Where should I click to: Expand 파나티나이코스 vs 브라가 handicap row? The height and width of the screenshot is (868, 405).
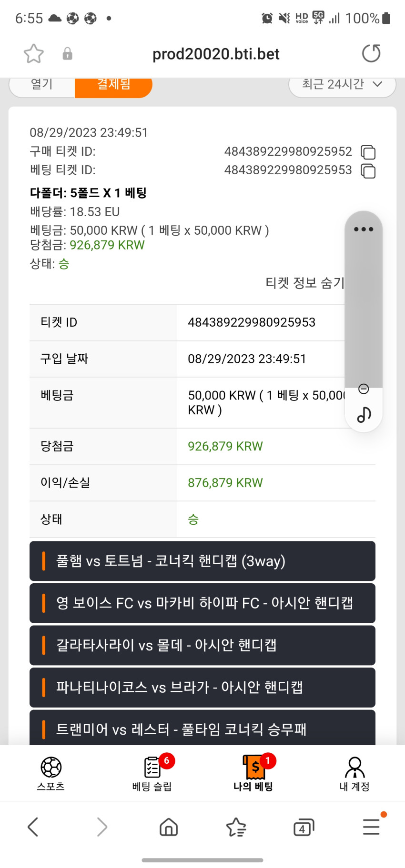tap(202, 687)
